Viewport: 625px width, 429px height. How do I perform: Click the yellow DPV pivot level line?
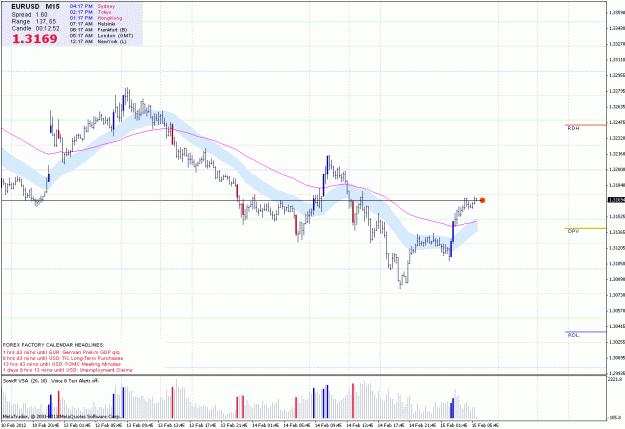click(x=586, y=228)
